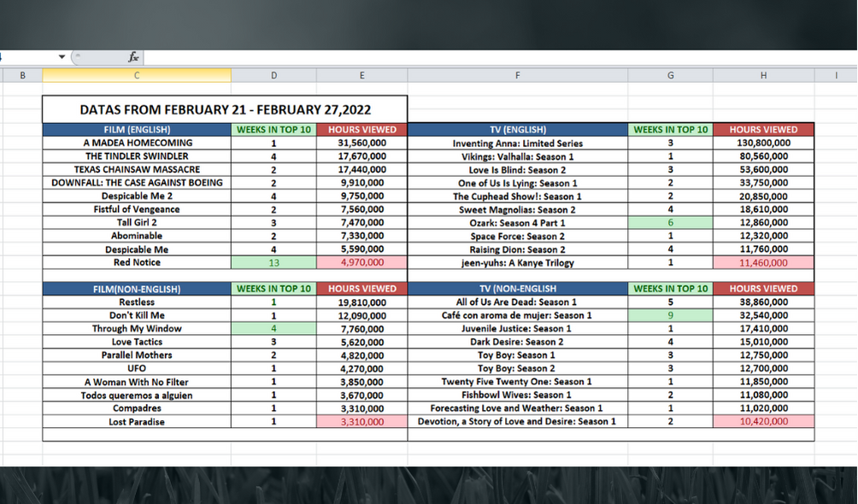The height and width of the screenshot is (504, 858).
Task: Select column F header
Action: [x=518, y=75]
